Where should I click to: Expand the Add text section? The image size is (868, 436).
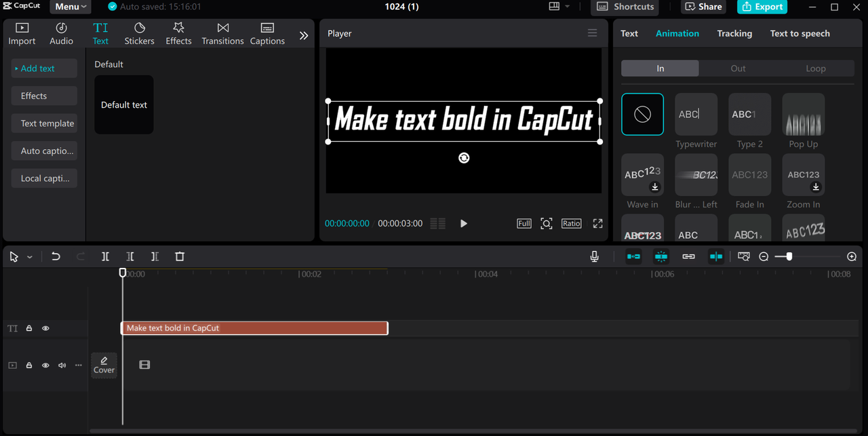coord(44,68)
